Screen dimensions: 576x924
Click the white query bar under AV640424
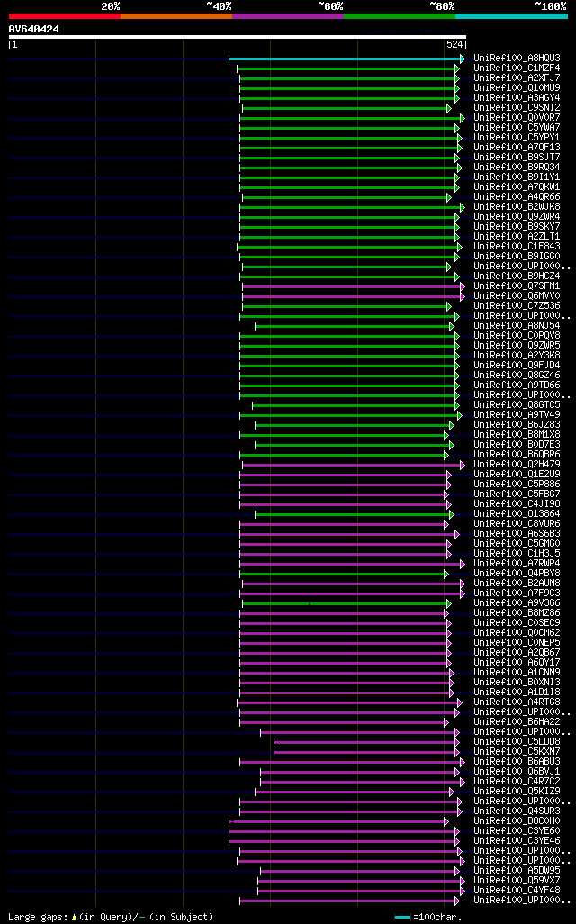coord(238,37)
